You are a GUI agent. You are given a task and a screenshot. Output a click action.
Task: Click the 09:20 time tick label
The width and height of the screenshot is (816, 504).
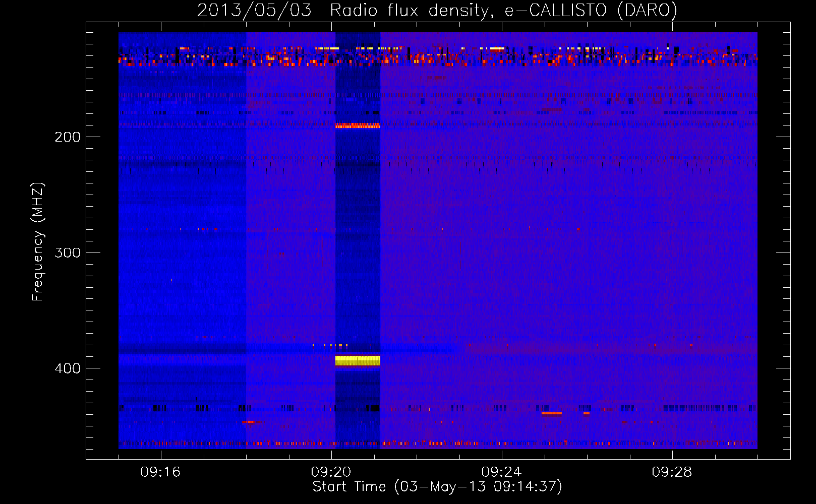tap(331, 472)
